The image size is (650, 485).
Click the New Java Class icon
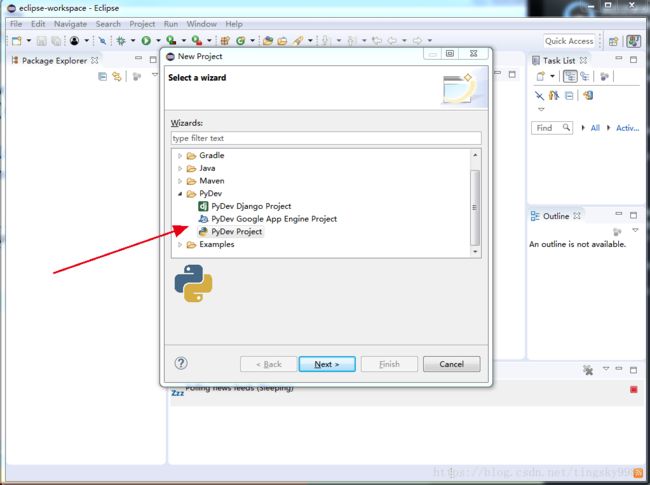pyautogui.click(x=240, y=41)
